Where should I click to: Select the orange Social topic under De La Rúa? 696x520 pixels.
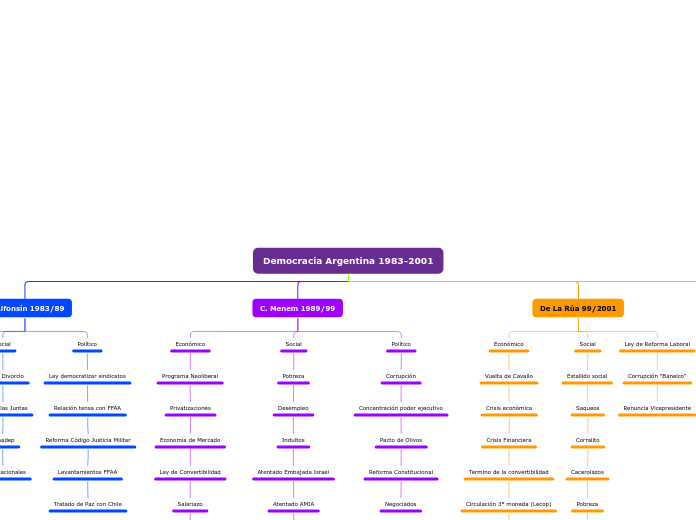[587, 344]
